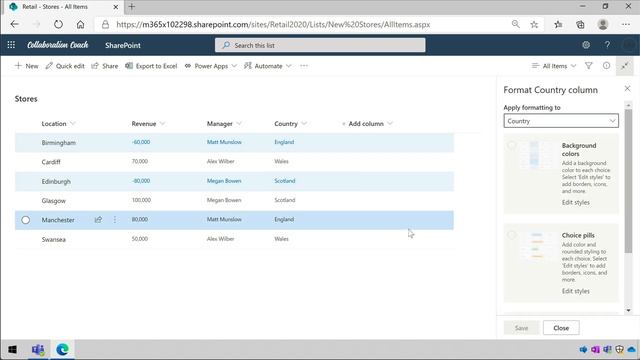Click the 70,000 revenue value
The image size is (640, 360).
(x=140, y=161)
